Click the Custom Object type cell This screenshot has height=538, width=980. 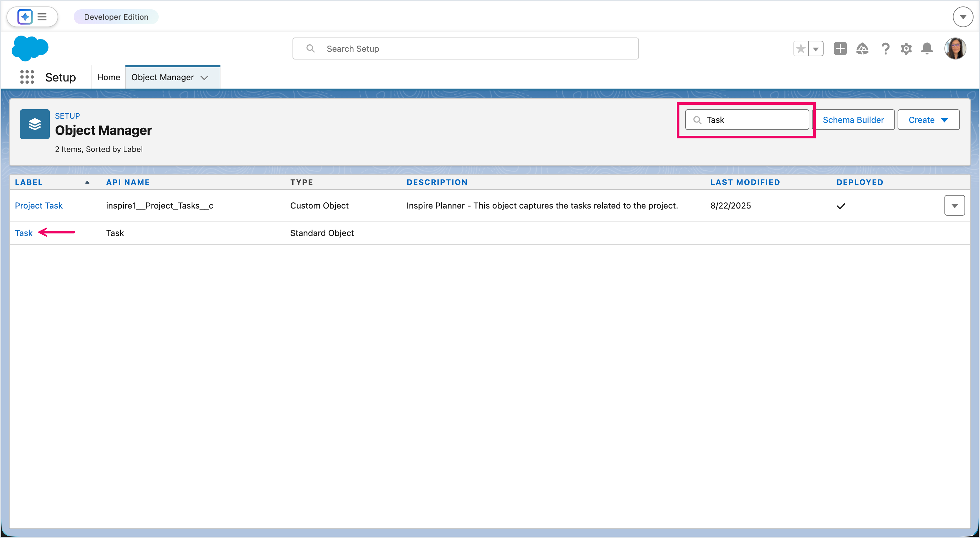[319, 205]
